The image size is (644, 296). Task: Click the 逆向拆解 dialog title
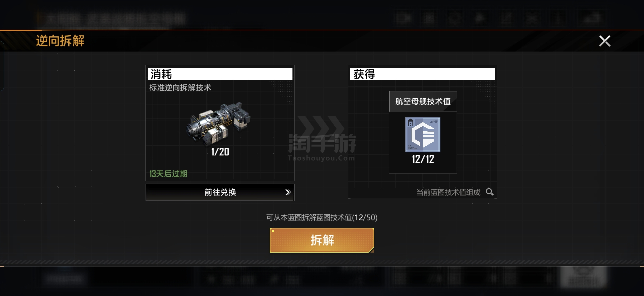pos(60,41)
